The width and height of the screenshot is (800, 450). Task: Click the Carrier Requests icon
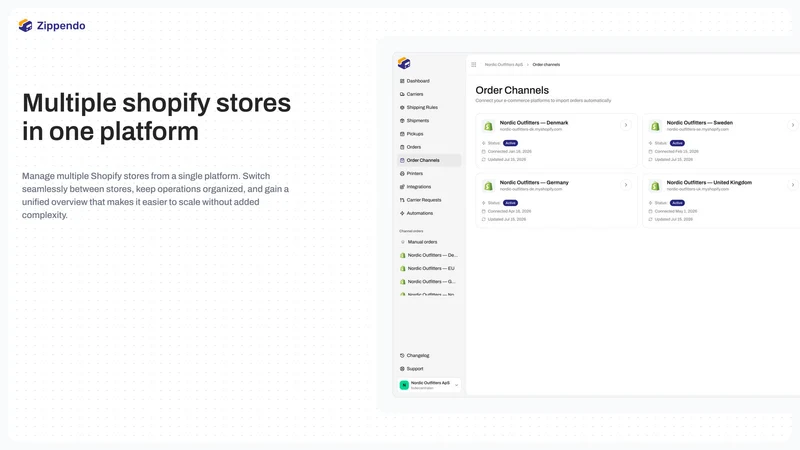tap(402, 200)
